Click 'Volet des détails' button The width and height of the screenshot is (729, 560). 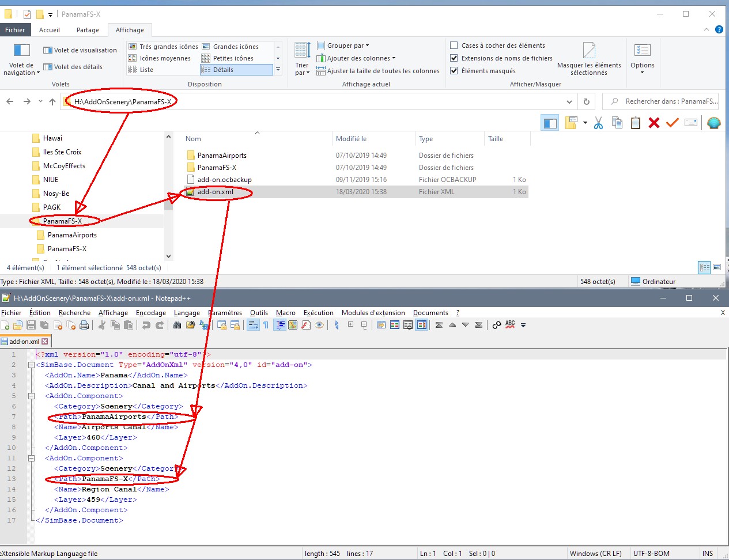tap(73, 67)
